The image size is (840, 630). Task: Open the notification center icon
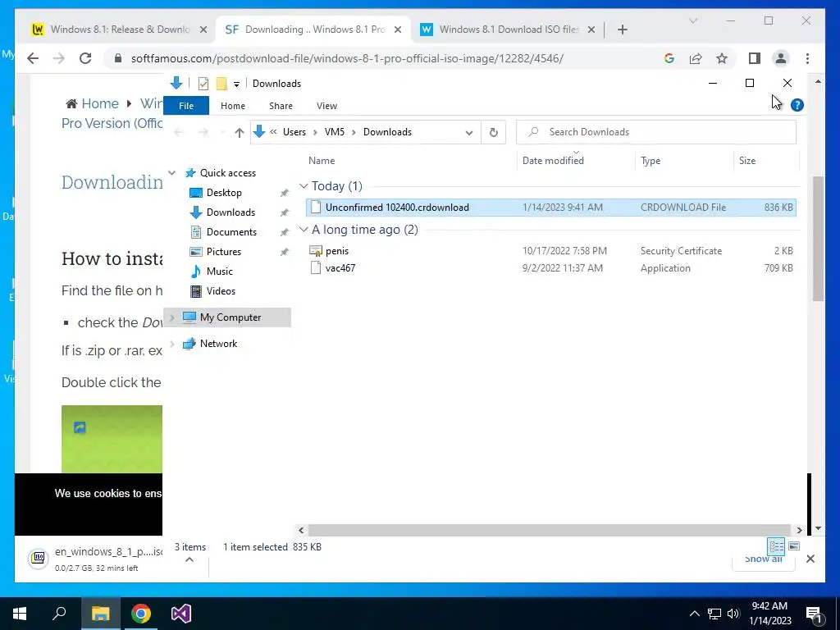tap(815, 614)
